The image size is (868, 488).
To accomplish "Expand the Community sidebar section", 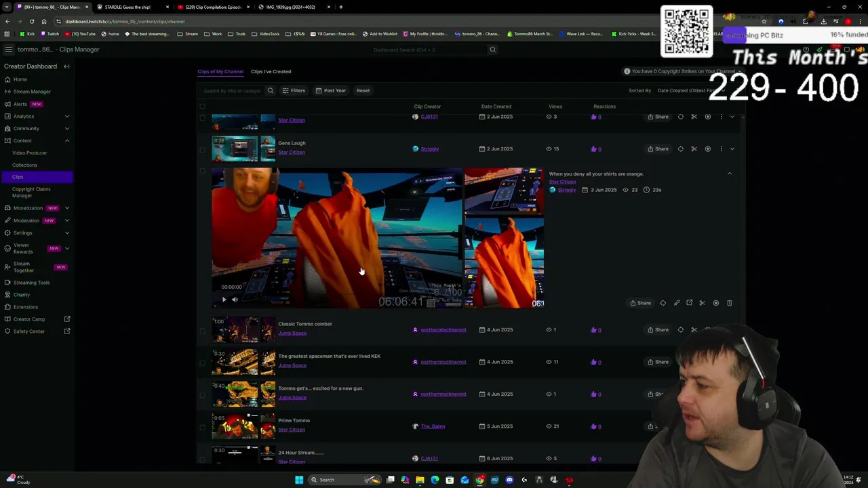I will click(x=66, y=128).
